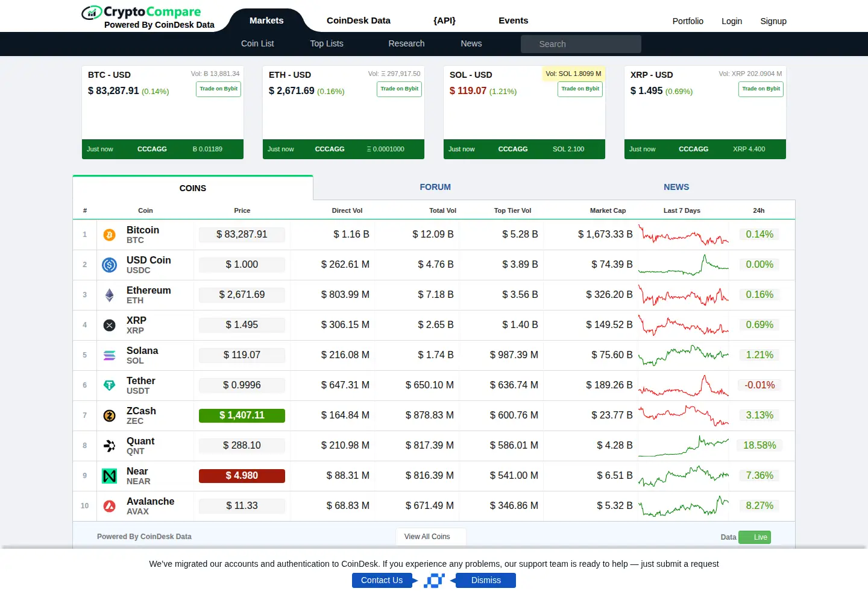
Task: Open the CoinDesk Data tab
Action: pyautogui.click(x=359, y=21)
